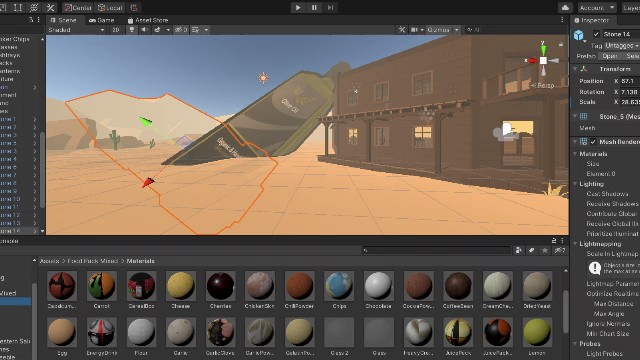The width and height of the screenshot is (640, 360).
Task: Click the Step frame button
Action: click(x=330, y=7)
